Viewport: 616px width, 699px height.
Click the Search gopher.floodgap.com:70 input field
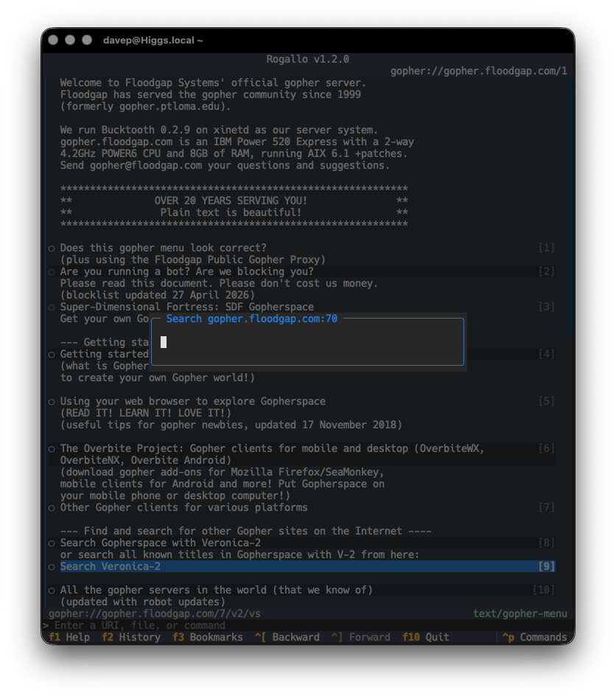tap(307, 342)
